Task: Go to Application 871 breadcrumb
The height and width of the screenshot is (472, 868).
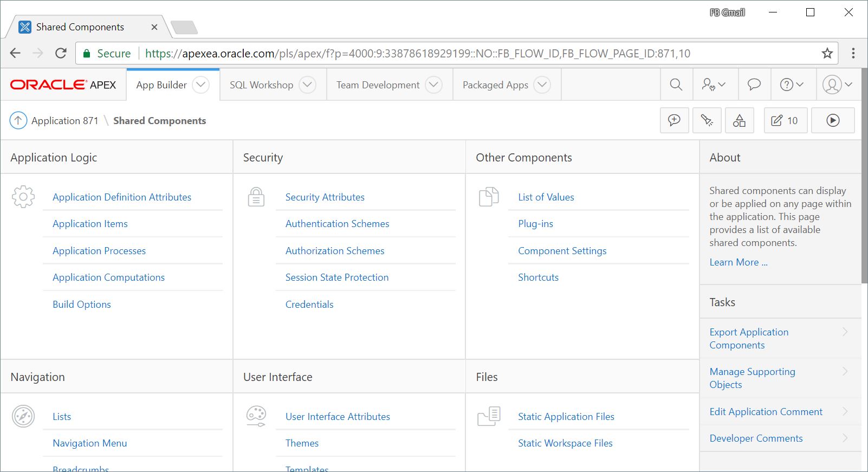Action: [65, 120]
